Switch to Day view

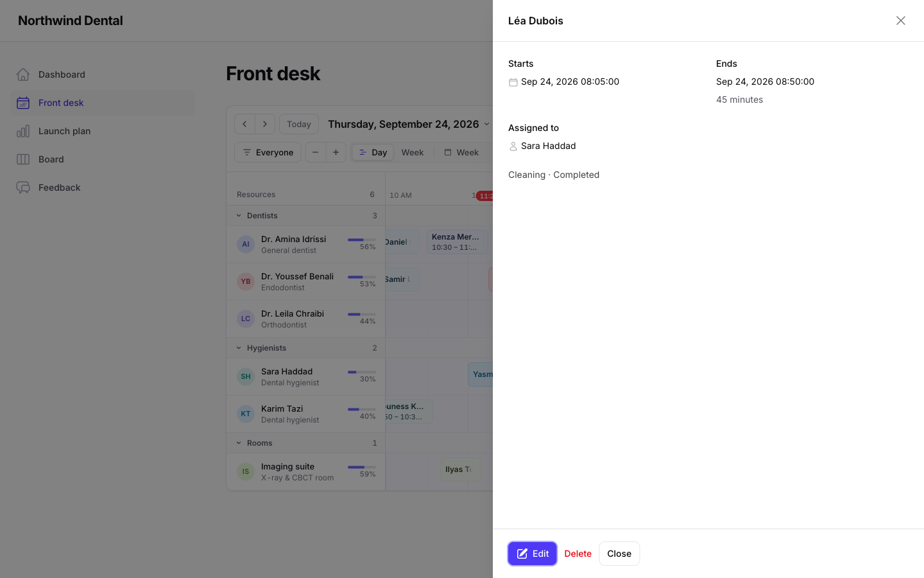click(x=373, y=152)
